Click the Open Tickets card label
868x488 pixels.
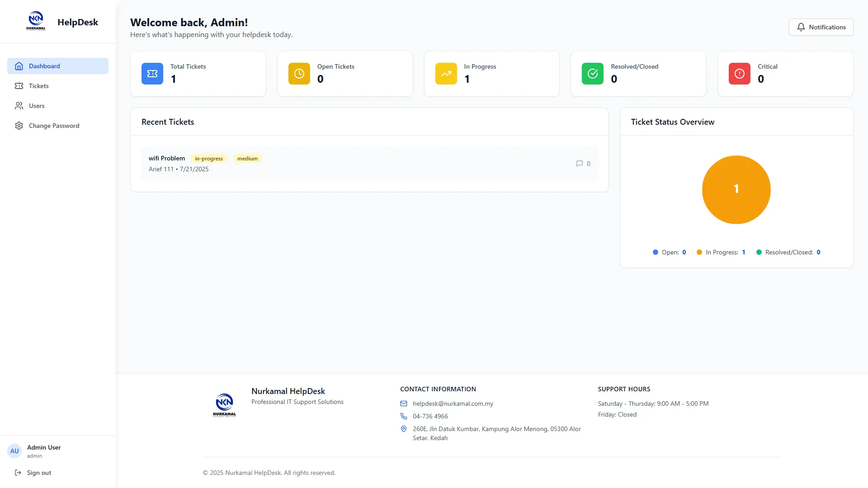336,66
